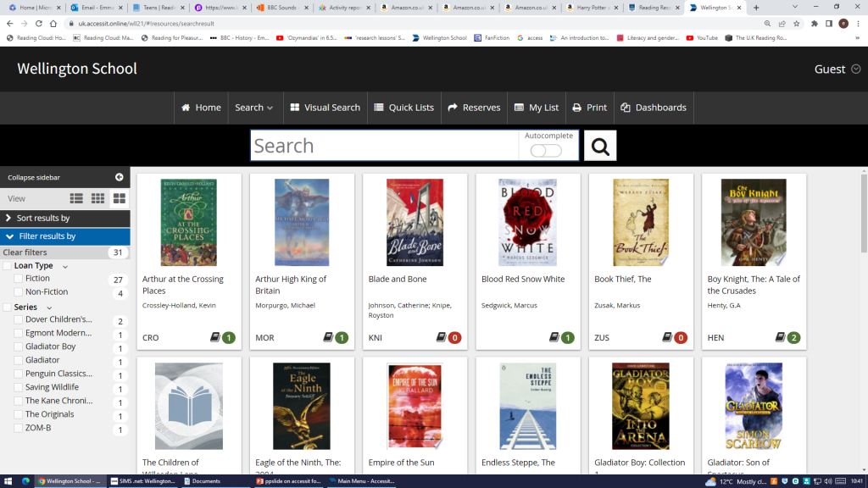Open browser home page icon
Screen dimensions: 868x488
pos(53,24)
